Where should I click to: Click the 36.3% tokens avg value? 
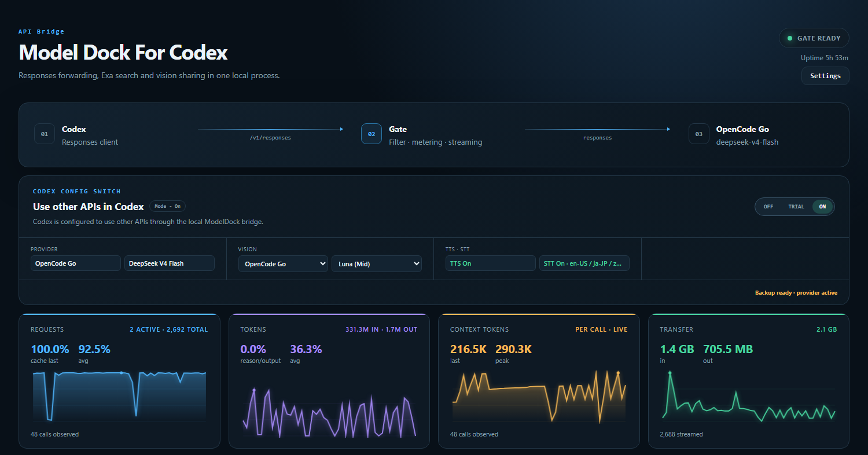306,349
